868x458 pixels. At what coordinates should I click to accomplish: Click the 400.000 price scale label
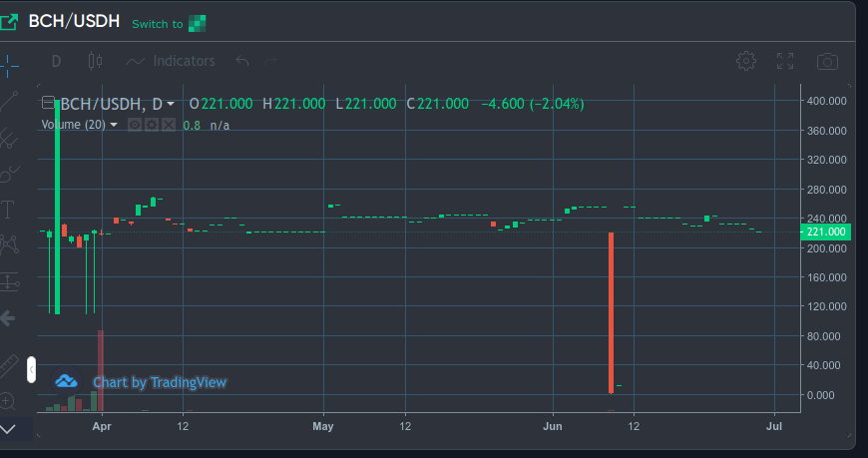pyautogui.click(x=826, y=101)
